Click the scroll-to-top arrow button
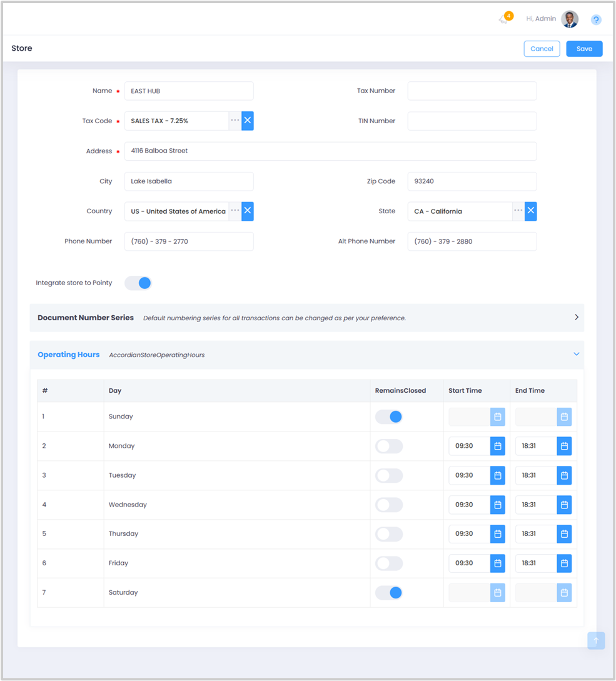This screenshot has width=616, height=681. 596,640
